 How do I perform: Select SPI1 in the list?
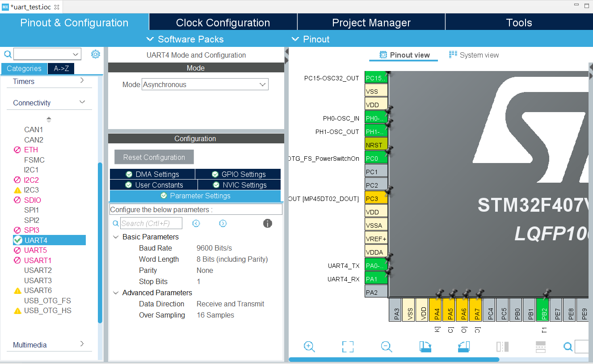[32, 210]
